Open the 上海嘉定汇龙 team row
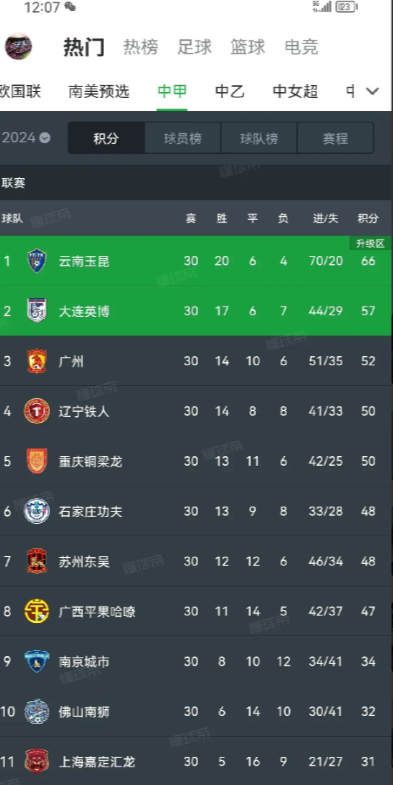 point(196,761)
